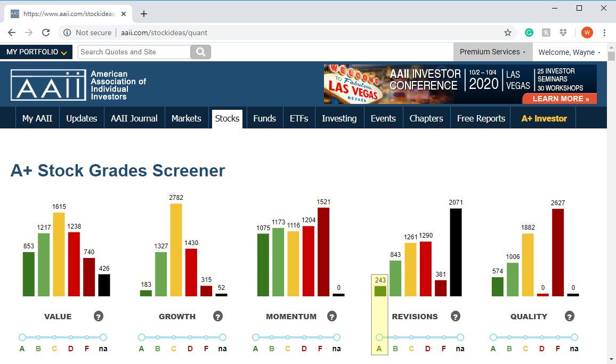Open Chrome three-dot menu
This screenshot has height=364, width=616.
coord(604,33)
